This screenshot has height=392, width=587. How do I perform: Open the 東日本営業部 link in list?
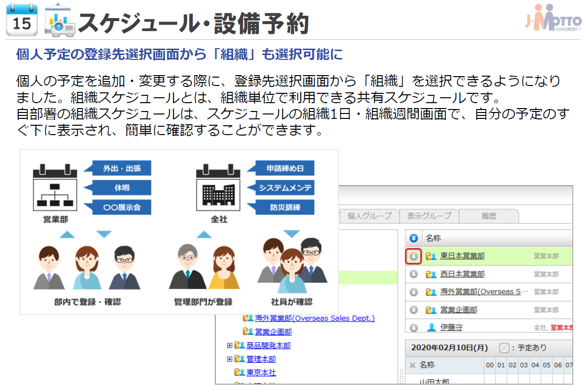(x=462, y=256)
